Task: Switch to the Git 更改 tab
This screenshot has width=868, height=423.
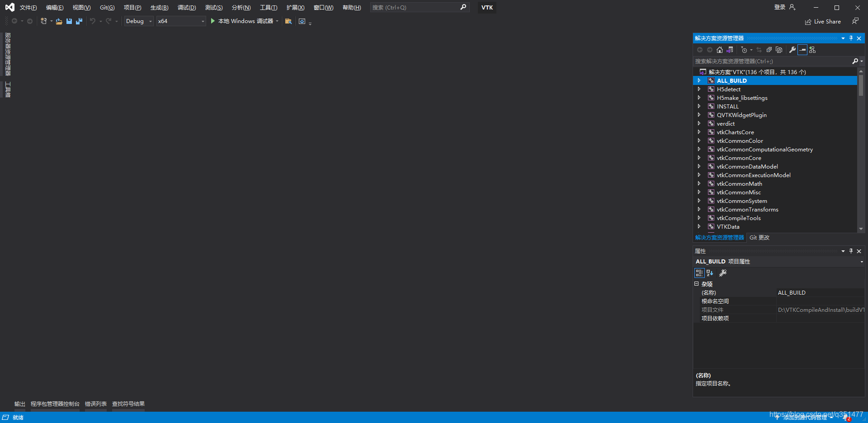Action: (759, 238)
